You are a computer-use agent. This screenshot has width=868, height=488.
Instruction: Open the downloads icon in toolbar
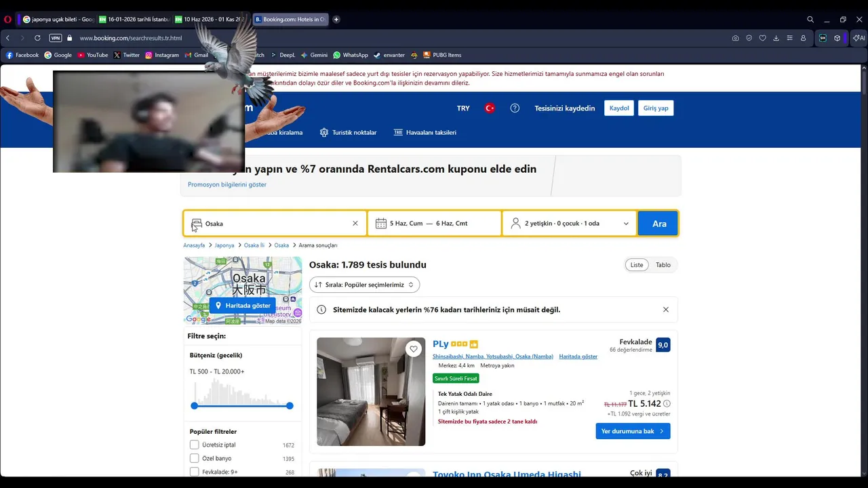pyautogui.click(x=776, y=38)
